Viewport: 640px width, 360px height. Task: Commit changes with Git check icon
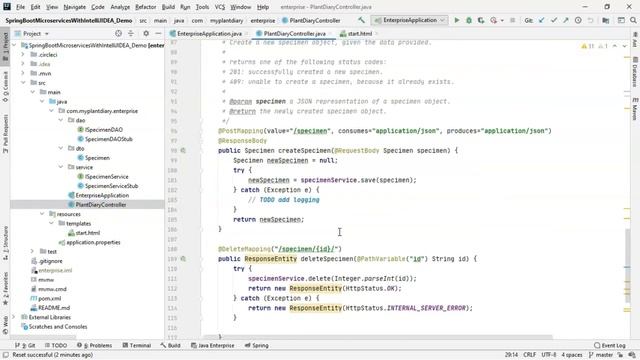[x=553, y=20]
